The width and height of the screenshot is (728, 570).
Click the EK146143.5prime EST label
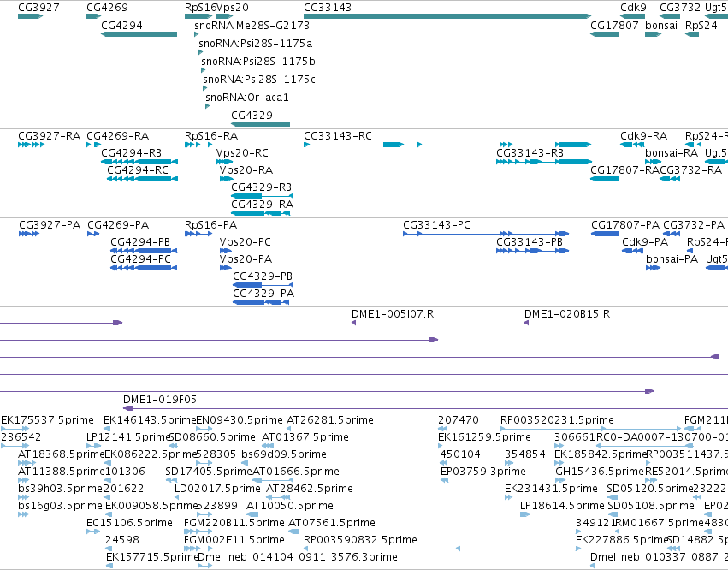pos(150,420)
